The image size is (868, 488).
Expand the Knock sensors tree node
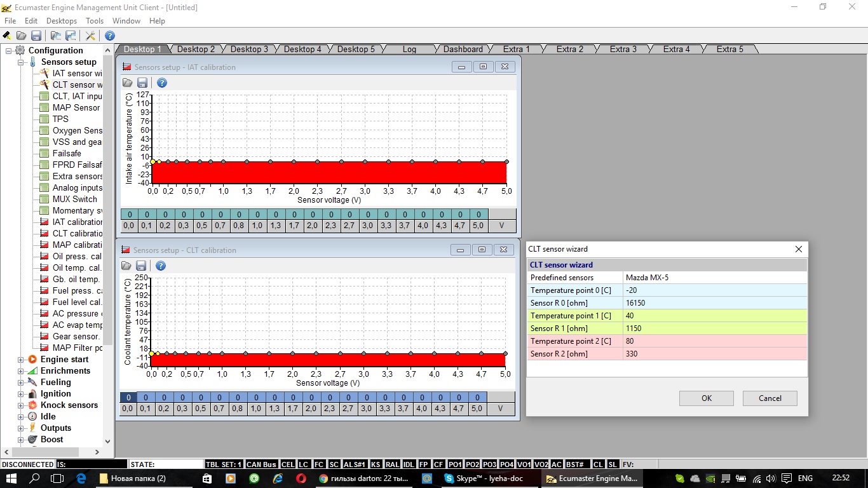coord(21,405)
